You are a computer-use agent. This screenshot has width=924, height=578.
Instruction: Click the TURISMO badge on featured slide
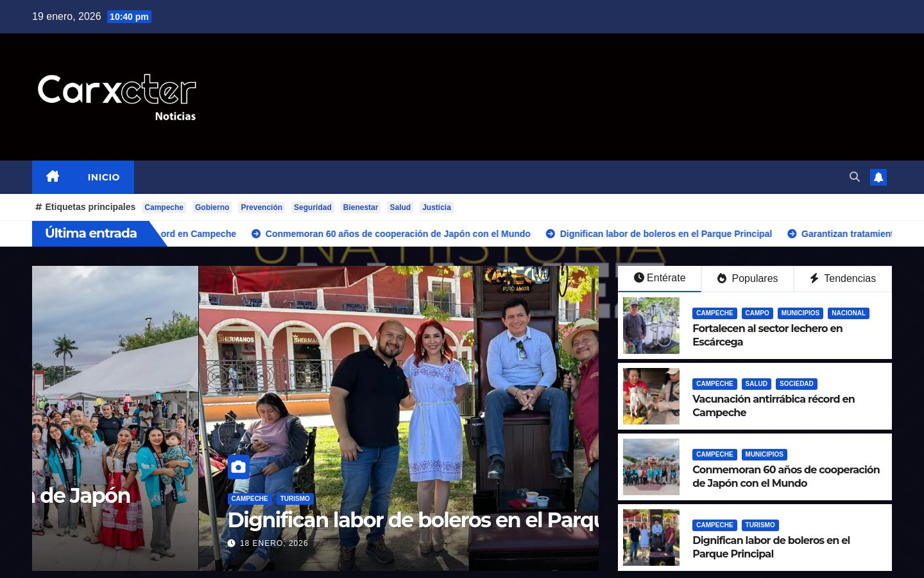[x=295, y=499]
